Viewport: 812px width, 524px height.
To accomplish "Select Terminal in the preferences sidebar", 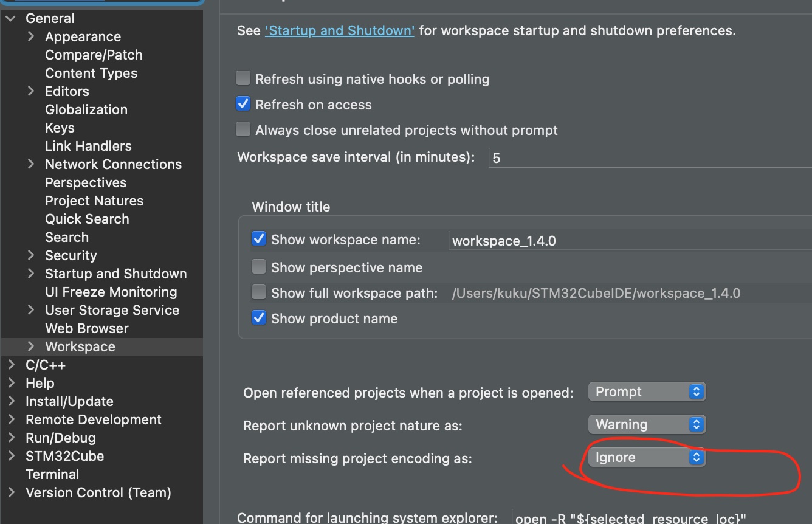I will [52, 474].
